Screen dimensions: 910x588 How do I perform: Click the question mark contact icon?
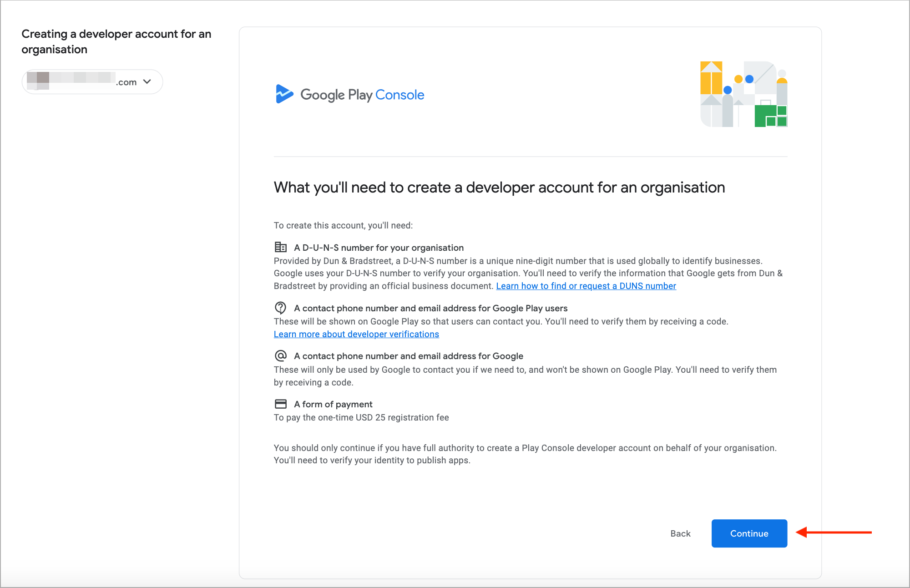[280, 308]
